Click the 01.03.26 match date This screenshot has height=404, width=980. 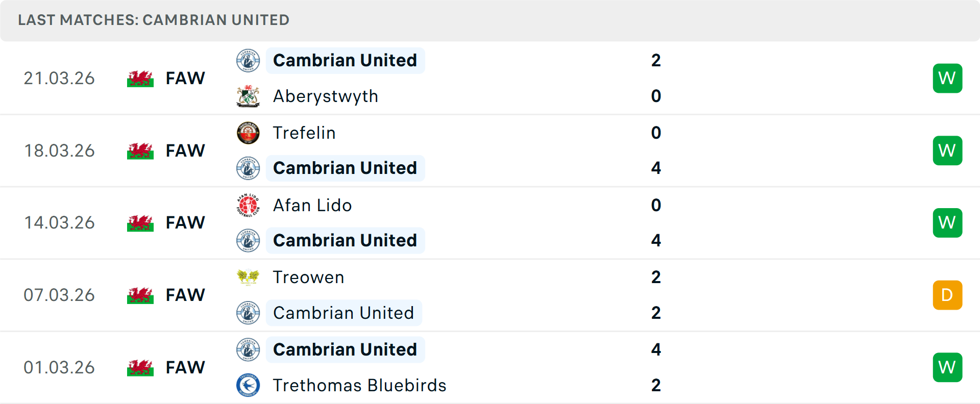59,368
